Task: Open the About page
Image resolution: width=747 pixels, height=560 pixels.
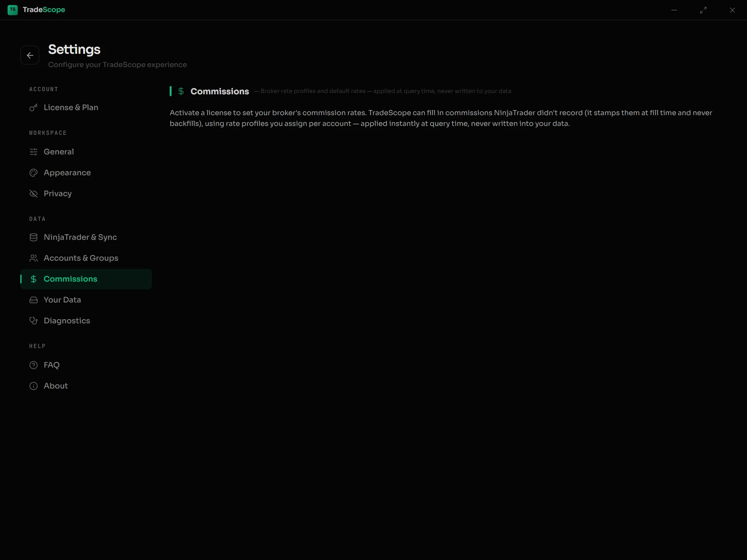Action: tap(86, 386)
